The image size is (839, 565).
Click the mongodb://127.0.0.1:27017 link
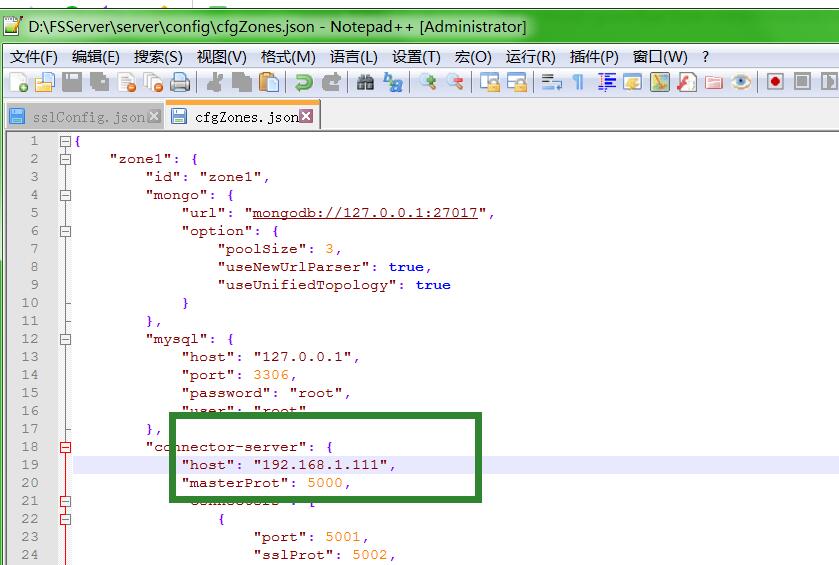point(369,213)
